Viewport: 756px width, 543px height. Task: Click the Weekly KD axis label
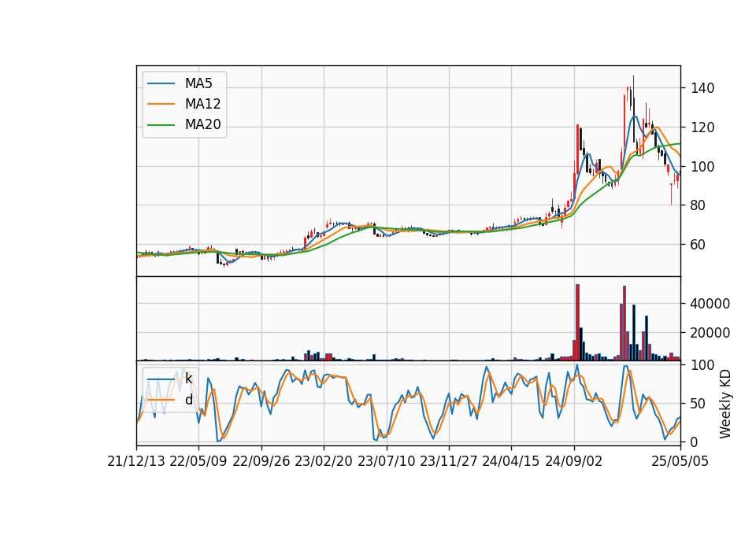click(724, 404)
